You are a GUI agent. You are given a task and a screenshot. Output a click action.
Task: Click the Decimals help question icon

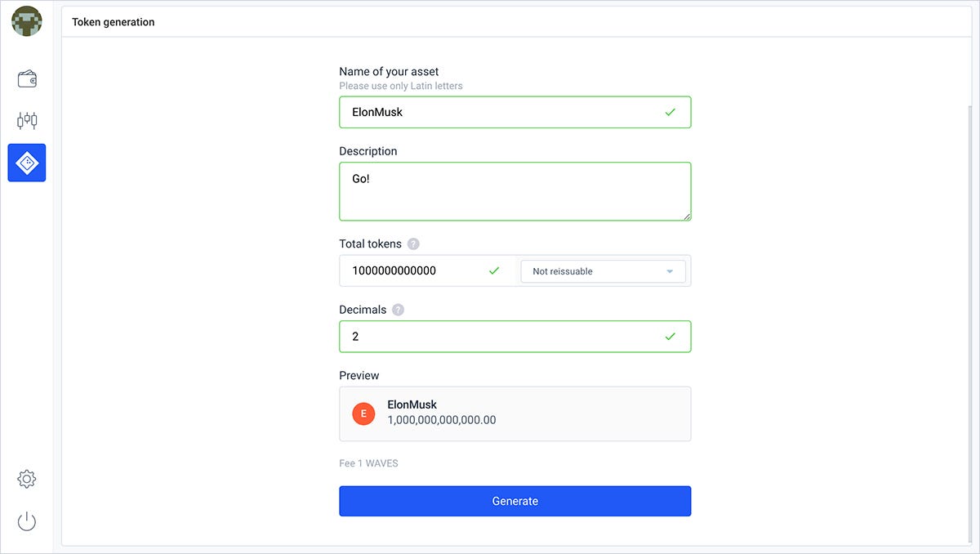point(398,310)
